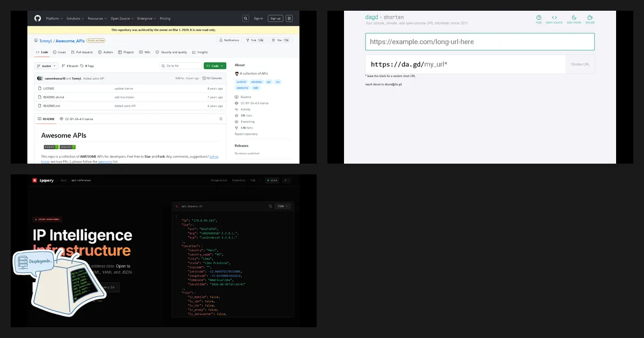The width and height of the screenshot is (644, 338).
Task: Click the GitHub Sign in link
Action: click(258, 18)
